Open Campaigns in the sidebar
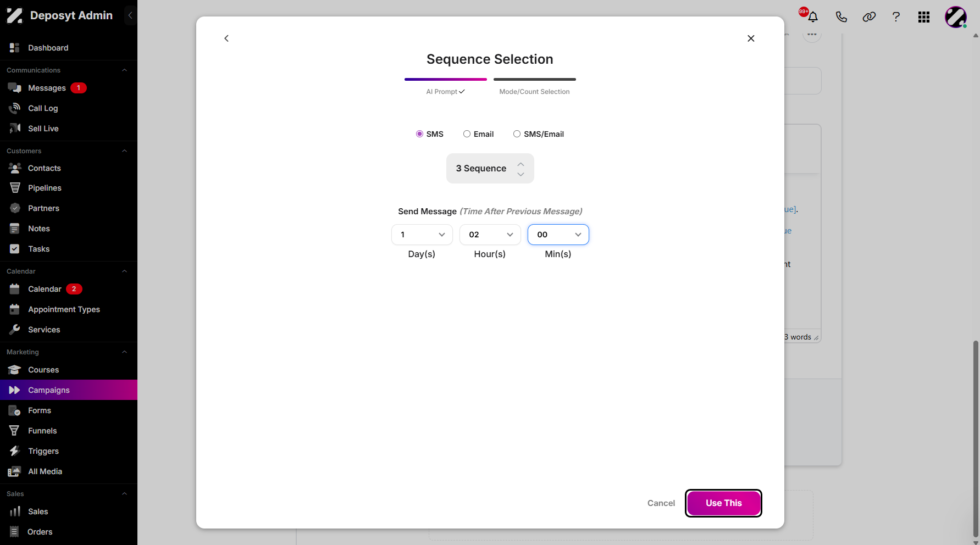The image size is (980, 545). 69,390
